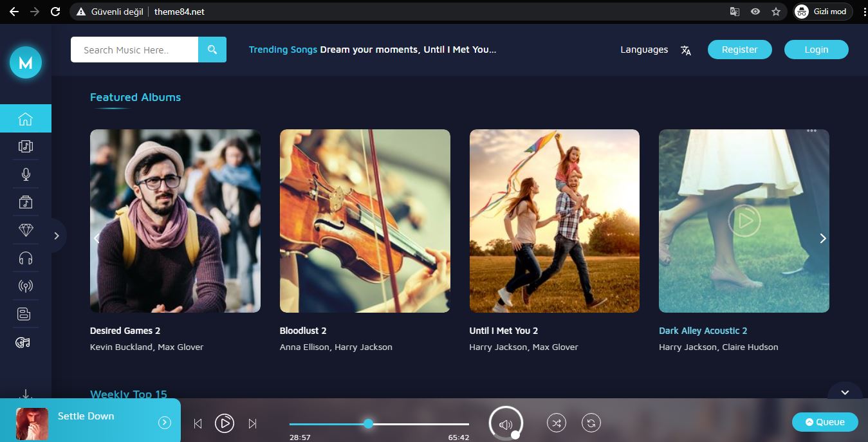Select Desired Games 2 album cover
The height and width of the screenshot is (442, 868).
(175, 221)
